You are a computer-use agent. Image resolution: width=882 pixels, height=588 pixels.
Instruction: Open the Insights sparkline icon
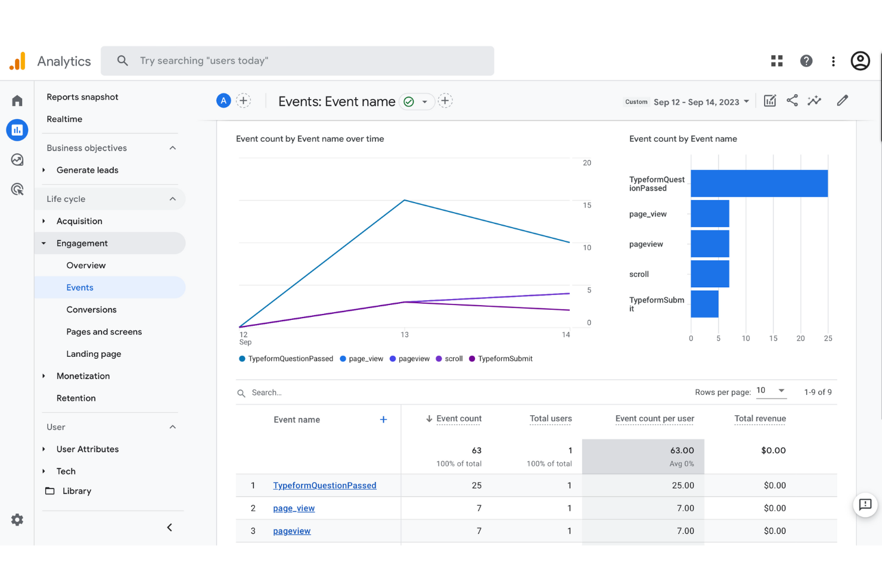pos(814,101)
